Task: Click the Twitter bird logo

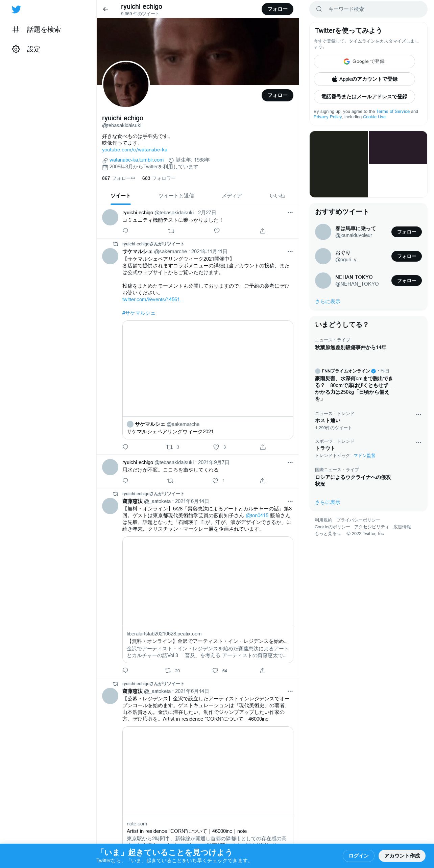Action: pos(16,9)
